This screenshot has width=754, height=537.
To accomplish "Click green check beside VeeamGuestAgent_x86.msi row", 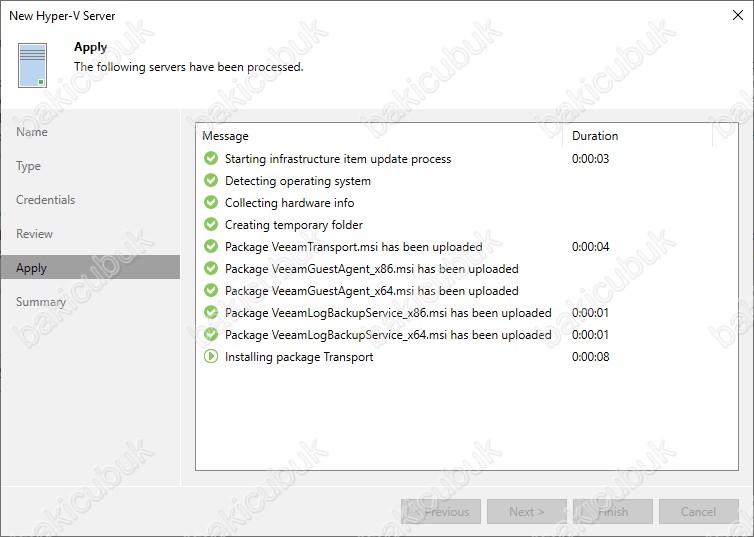I will [x=211, y=268].
